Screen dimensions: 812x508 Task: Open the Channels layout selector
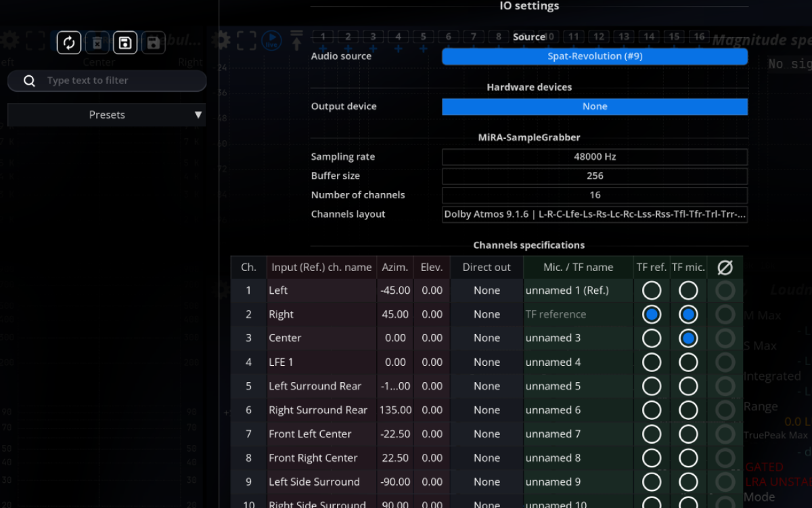[x=595, y=214]
